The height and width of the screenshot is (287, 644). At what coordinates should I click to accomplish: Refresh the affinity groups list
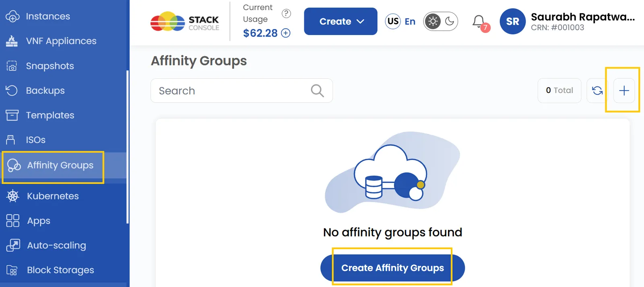597,90
